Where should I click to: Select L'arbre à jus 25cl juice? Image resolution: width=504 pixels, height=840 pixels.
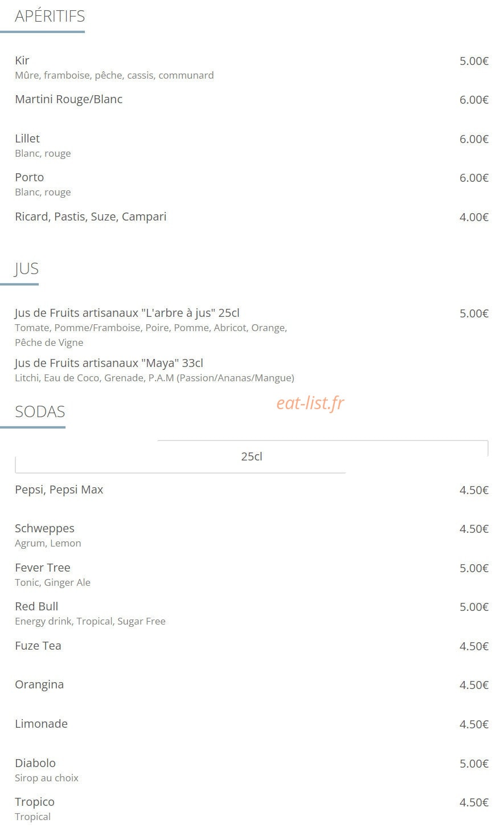coord(127,313)
